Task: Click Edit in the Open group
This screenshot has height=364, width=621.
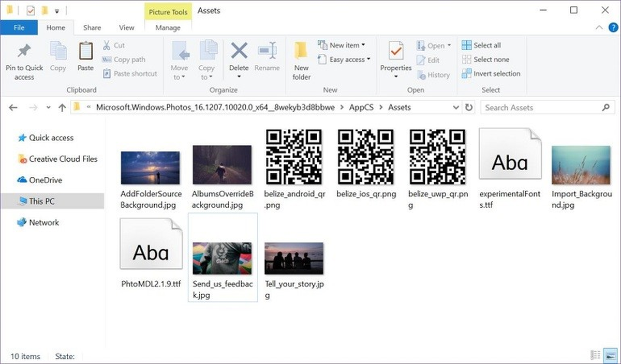Action: tap(428, 60)
